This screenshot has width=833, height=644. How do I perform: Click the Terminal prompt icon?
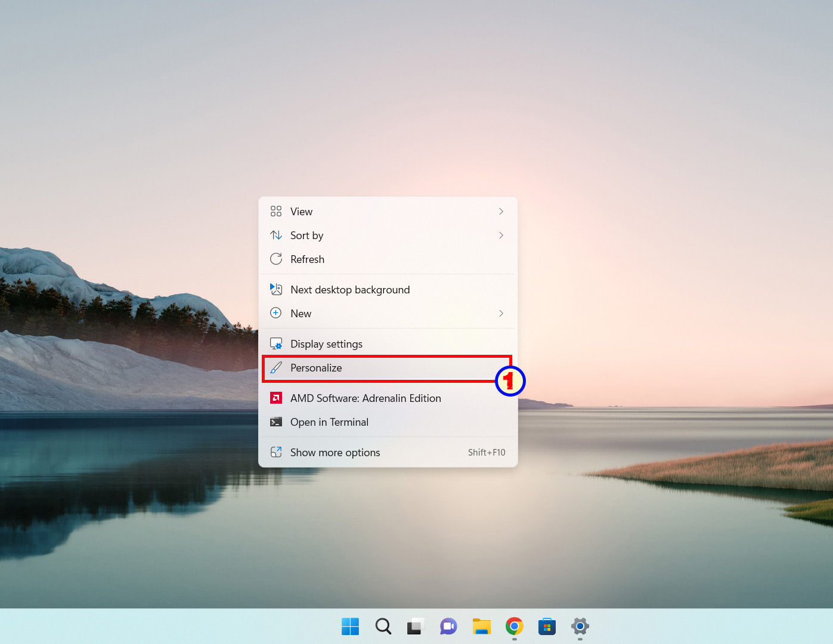(x=276, y=422)
